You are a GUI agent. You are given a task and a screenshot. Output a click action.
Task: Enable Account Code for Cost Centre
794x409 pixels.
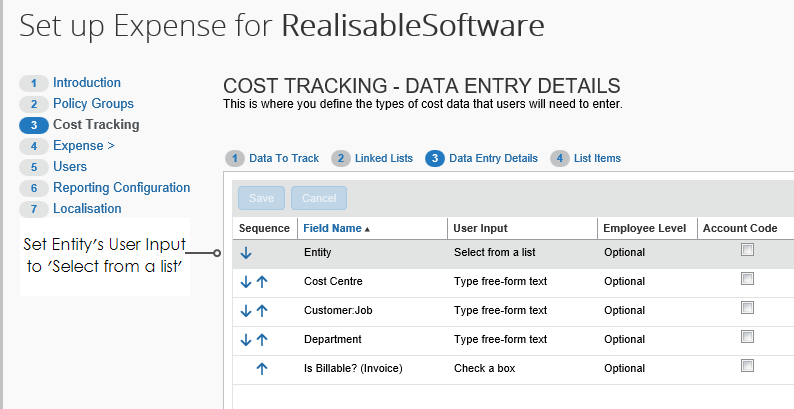(x=747, y=280)
